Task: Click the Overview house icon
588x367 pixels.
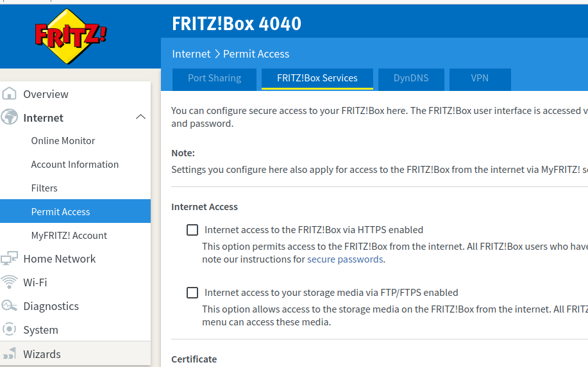Action: pyautogui.click(x=10, y=94)
